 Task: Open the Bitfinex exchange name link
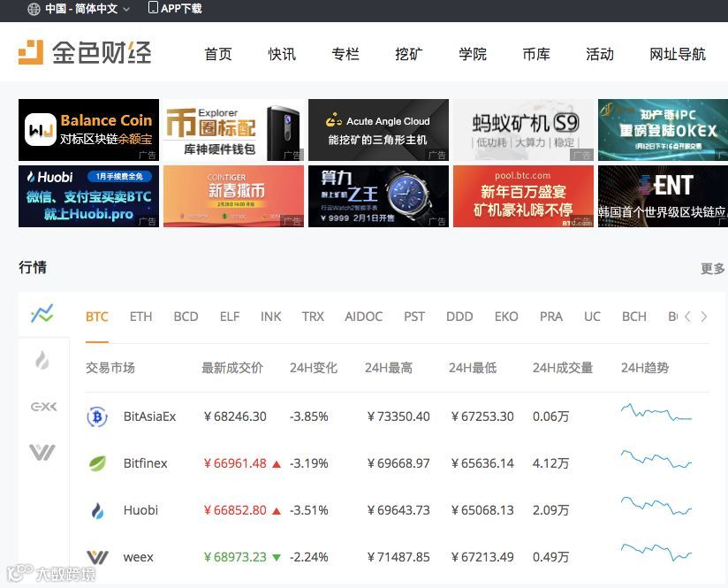(x=145, y=463)
